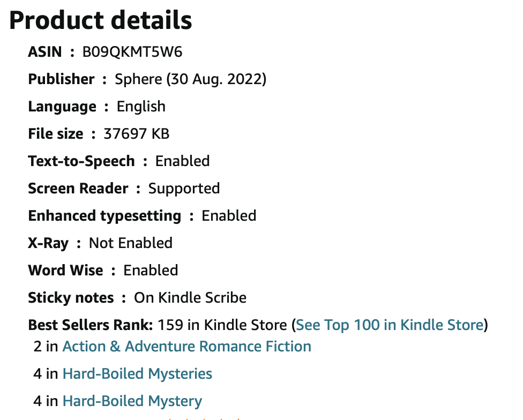This screenshot has width=523, height=420.
Task: Click the Publisher label
Action: (x=62, y=79)
